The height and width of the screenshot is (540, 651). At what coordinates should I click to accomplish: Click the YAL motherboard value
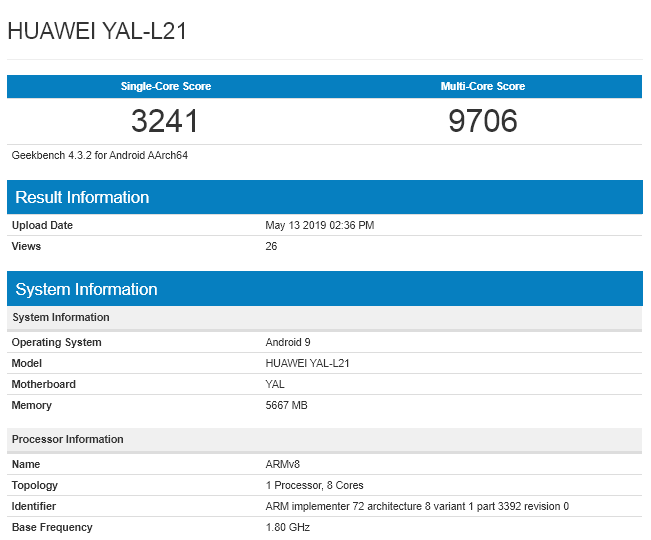pos(275,385)
